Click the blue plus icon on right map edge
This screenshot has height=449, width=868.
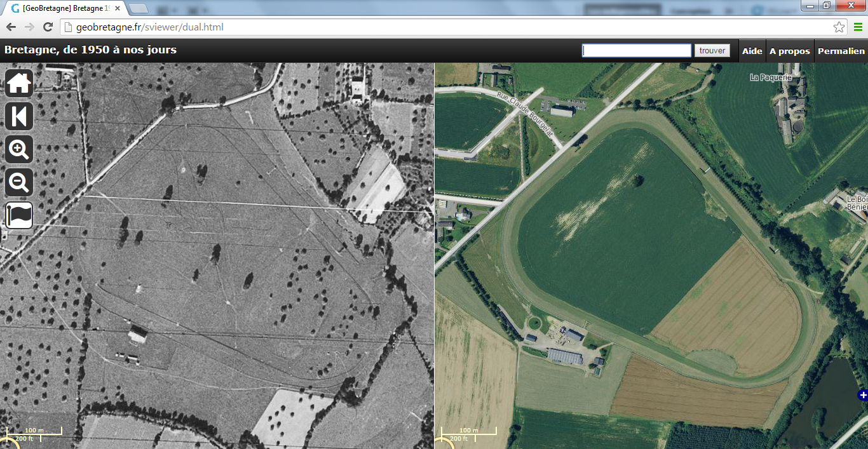coord(862,396)
